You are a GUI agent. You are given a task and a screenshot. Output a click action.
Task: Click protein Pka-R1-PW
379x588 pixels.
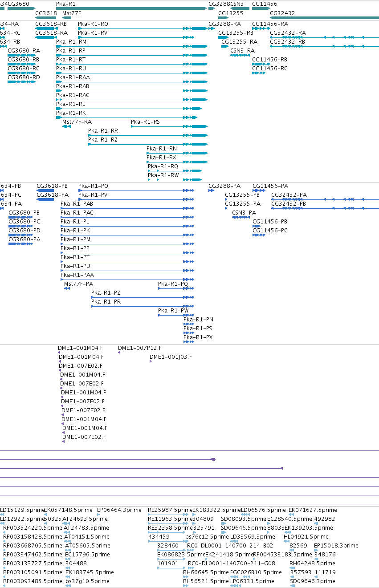click(174, 311)
